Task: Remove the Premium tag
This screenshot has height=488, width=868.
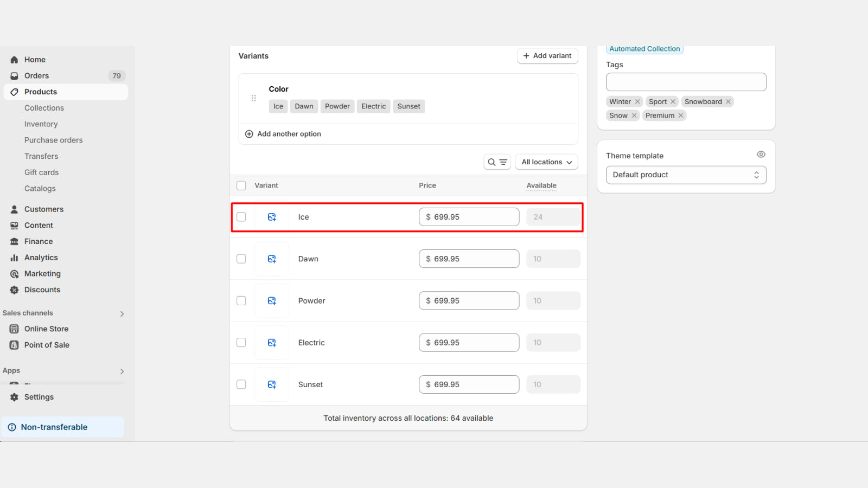Action: [681, 115]
